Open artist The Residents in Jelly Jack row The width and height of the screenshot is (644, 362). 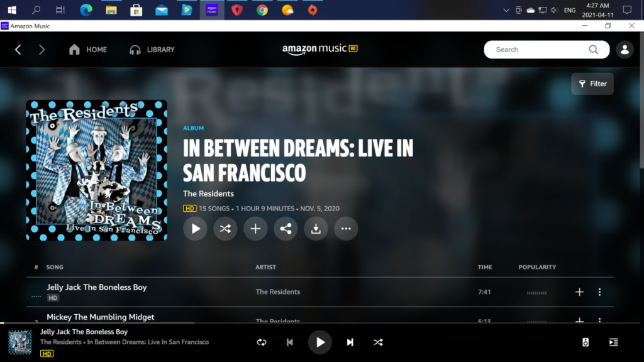click(277, 292)
